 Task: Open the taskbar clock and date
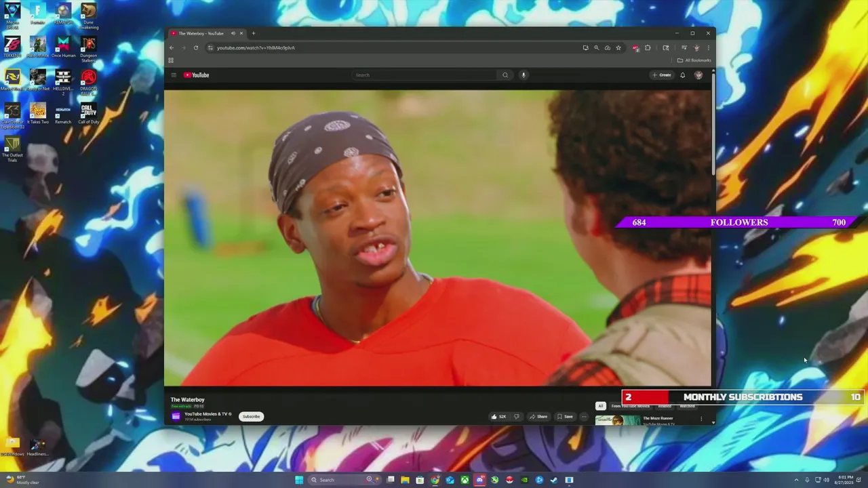pyautogui.click(x=845, y=480)
